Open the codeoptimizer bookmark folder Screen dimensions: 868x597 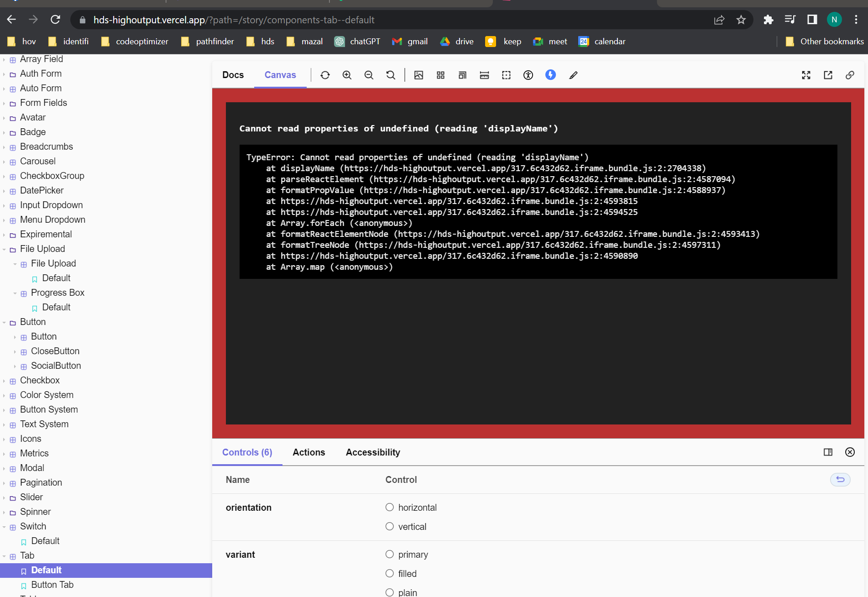135,42
